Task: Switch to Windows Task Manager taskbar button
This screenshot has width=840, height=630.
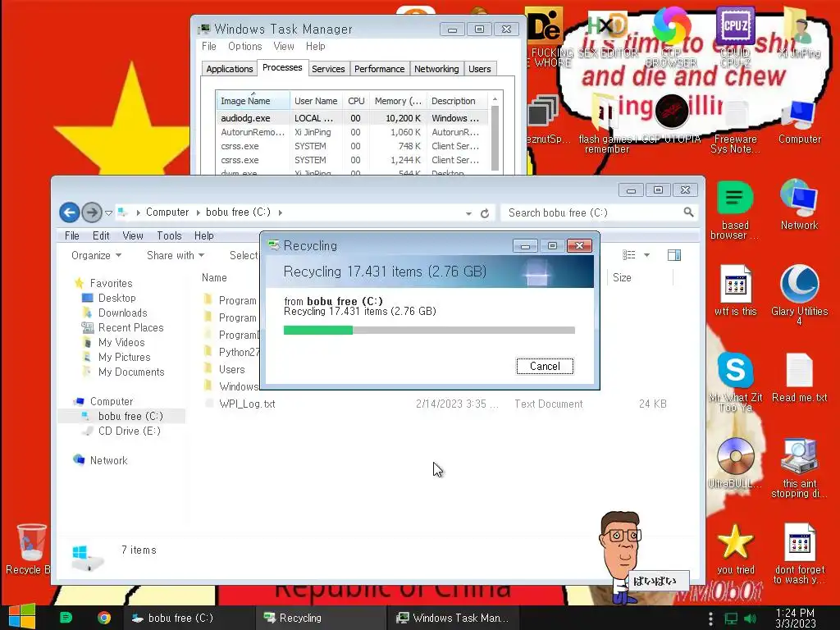Action: pyautogui.click(x=452, y=618)
